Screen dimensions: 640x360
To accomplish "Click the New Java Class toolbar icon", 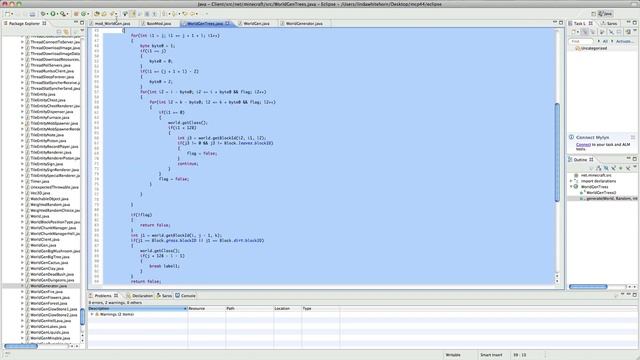I will coord(84,13).
